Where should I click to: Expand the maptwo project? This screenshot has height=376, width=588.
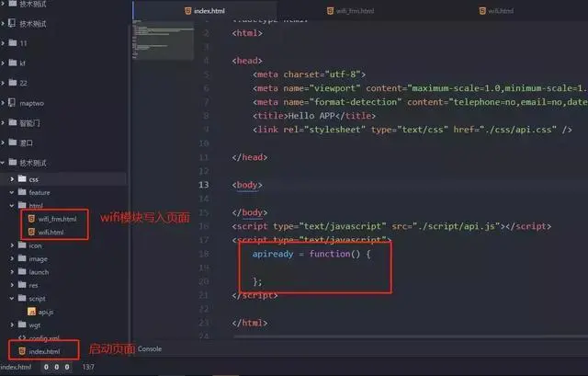coord(3,102)
